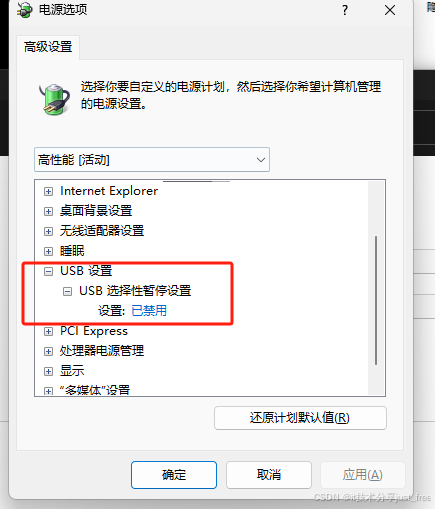This screenshot has height=509, width=435.
Task: Expand the 桌面背景设置 node
Action: 49,211
